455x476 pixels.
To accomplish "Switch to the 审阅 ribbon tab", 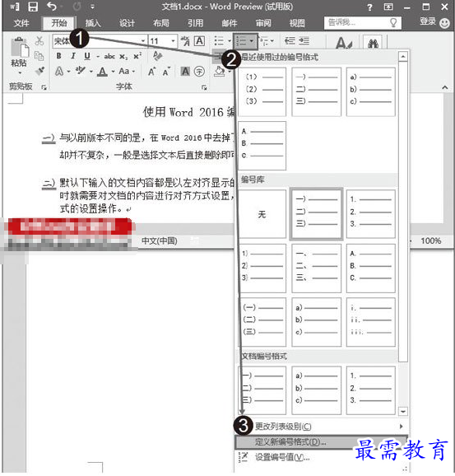I will [263, 23].
